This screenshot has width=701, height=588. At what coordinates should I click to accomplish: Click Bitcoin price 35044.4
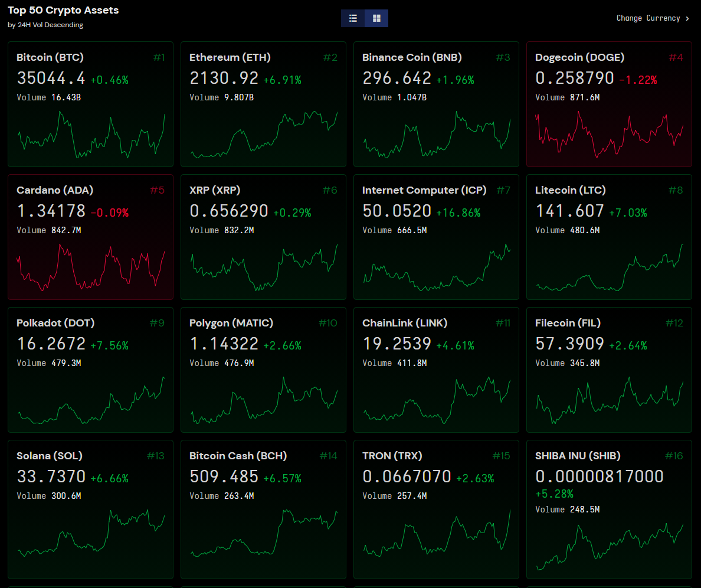click(51, 79)
